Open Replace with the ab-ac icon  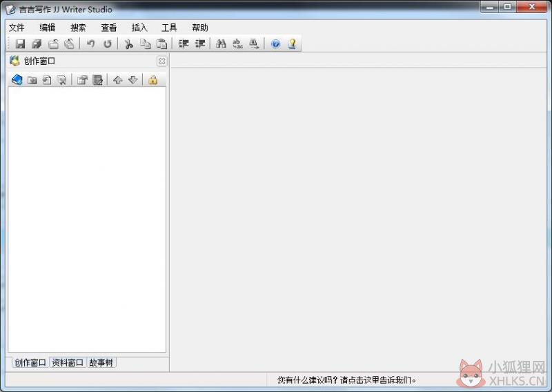[237, 43]
